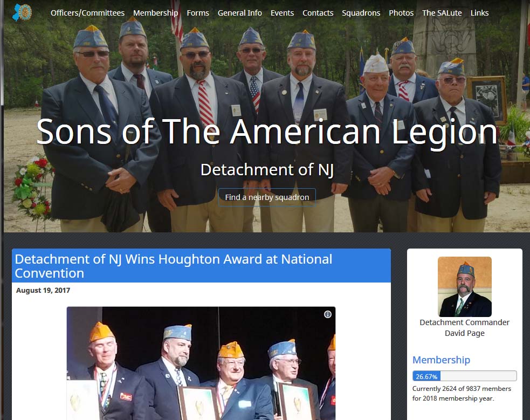Screen dimensions: 530x420
Task: Click the Sons of The American Legion title
Action: click(x=267, y=132)
